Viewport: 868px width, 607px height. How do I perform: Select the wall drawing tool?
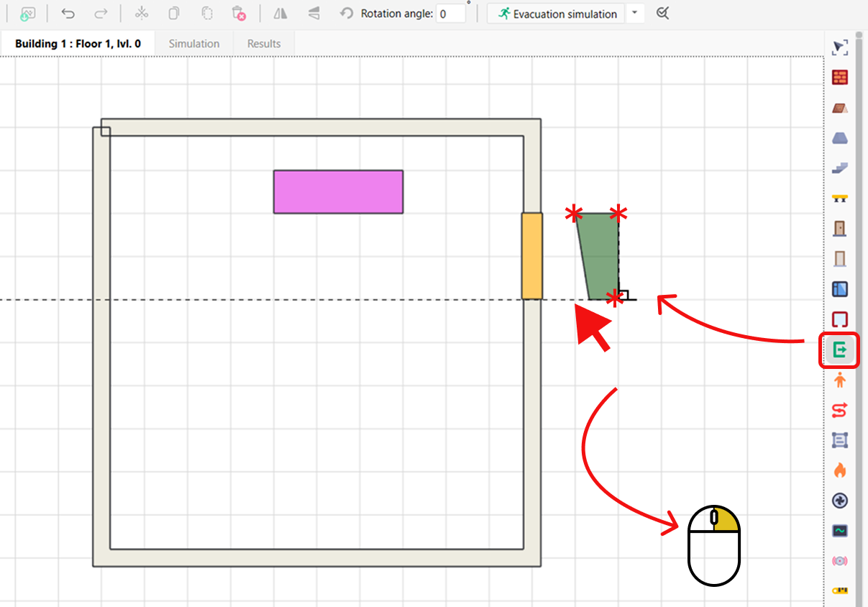coord(839,77)
